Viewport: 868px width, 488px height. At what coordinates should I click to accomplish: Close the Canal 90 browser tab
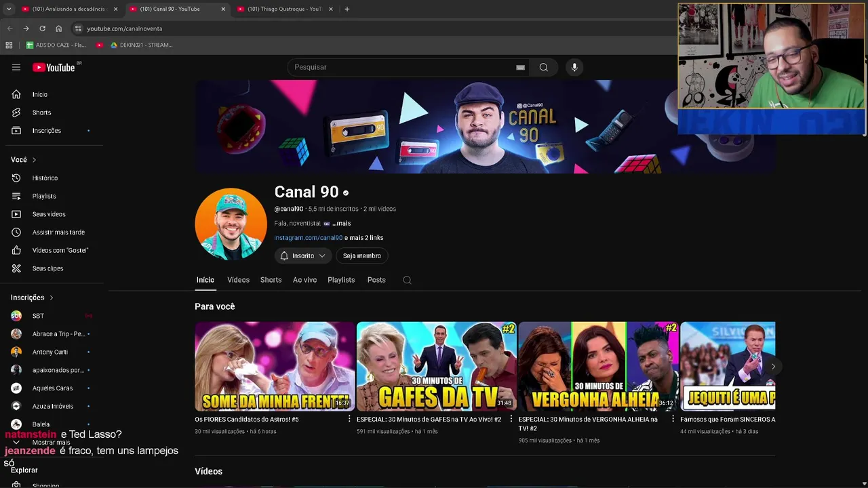[x=223, y=9]
